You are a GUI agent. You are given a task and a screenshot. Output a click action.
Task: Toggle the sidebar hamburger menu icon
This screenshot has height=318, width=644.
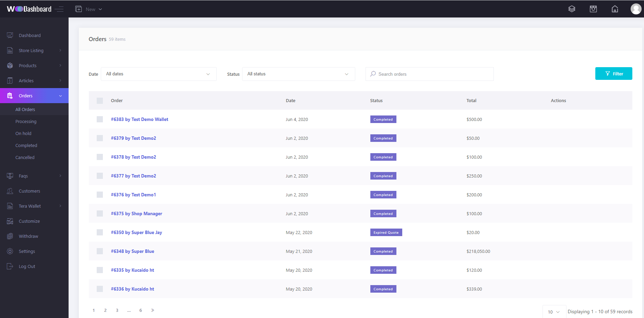click(59, 9)
